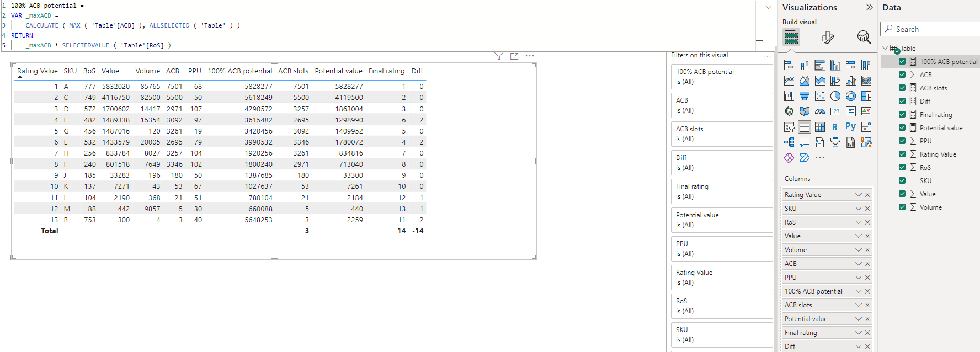Uncheck the ACB field checkbox
The width and height of the screenshot is (980, 352).
[x=902, y=74]
